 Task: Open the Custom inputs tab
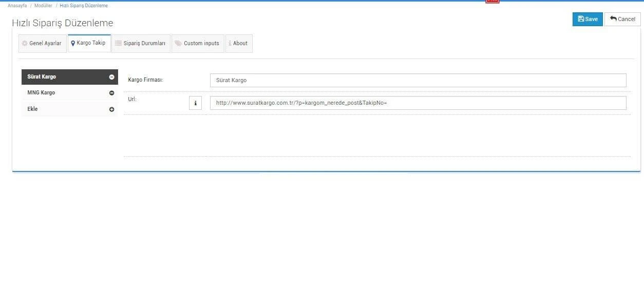pos(198,44)
